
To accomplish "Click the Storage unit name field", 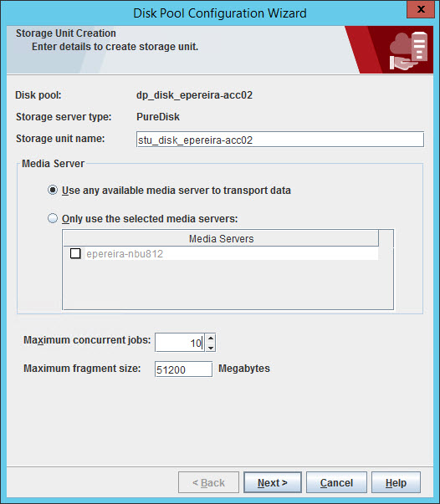I will pos(280,140).
